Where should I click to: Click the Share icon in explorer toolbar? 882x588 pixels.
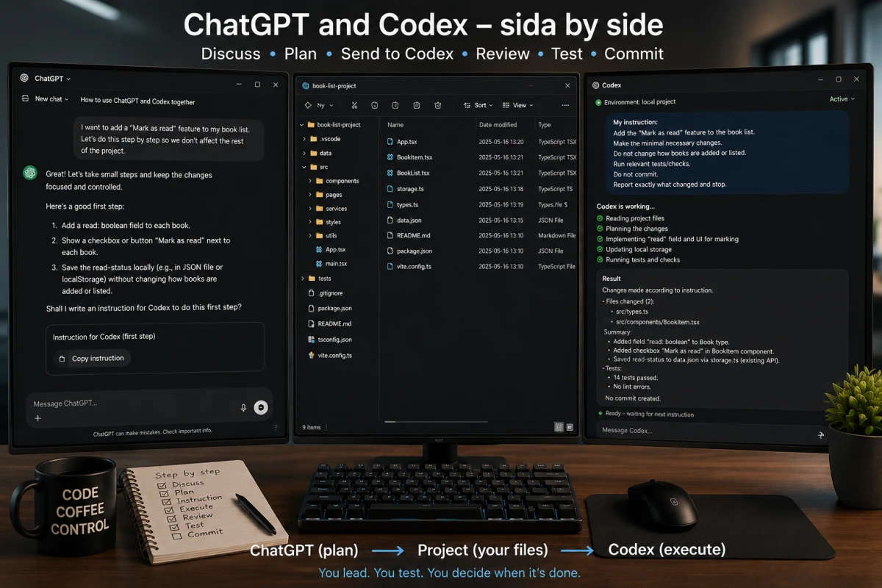417,105
